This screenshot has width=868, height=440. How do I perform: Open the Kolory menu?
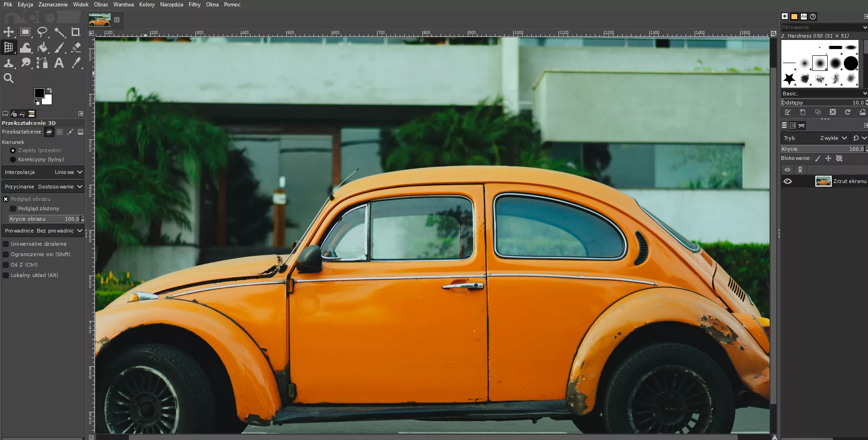point(147,5)
